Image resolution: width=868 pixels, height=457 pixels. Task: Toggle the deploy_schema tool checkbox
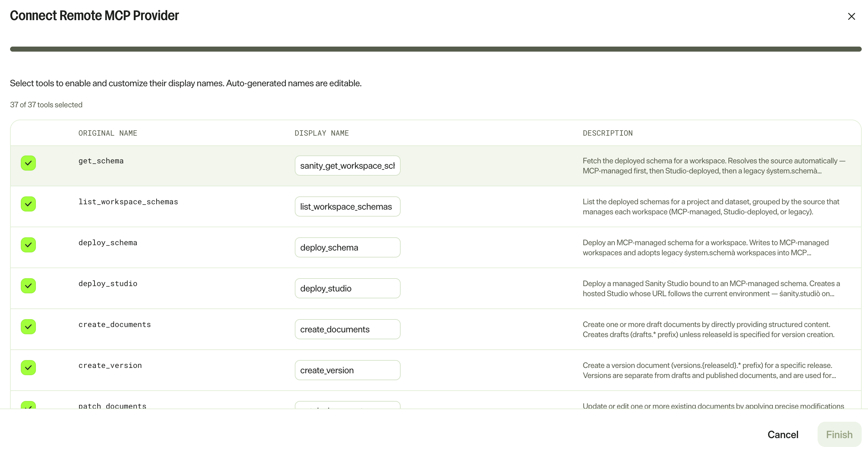(x=28, y=245)
